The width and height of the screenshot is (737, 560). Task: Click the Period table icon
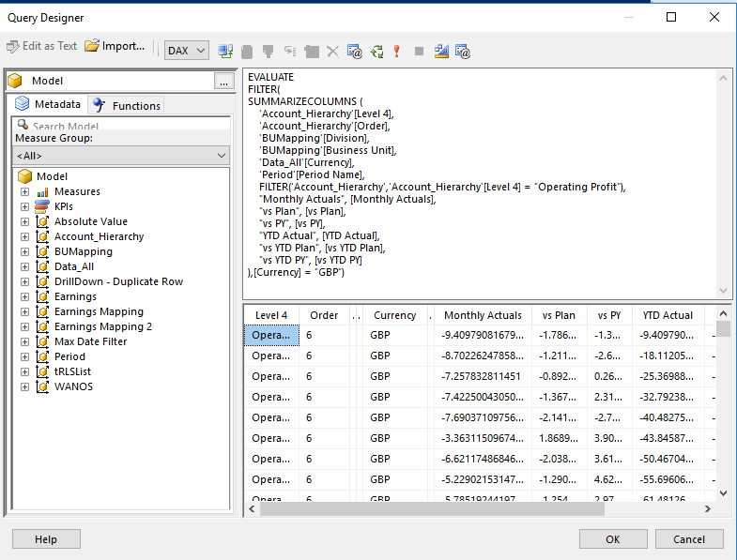[42, 357]
